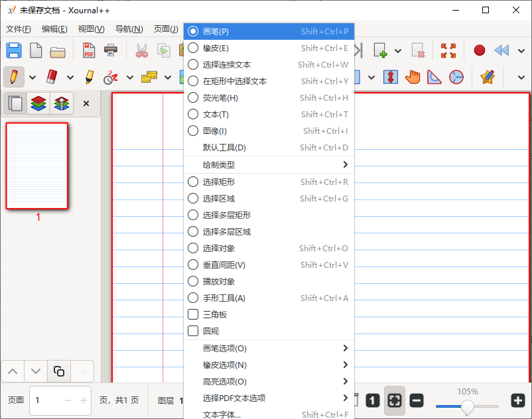The height and width of the screenshot is (419, 532).
Task: Select the 手形工具(A) radio option
Action: pos(269,298)
